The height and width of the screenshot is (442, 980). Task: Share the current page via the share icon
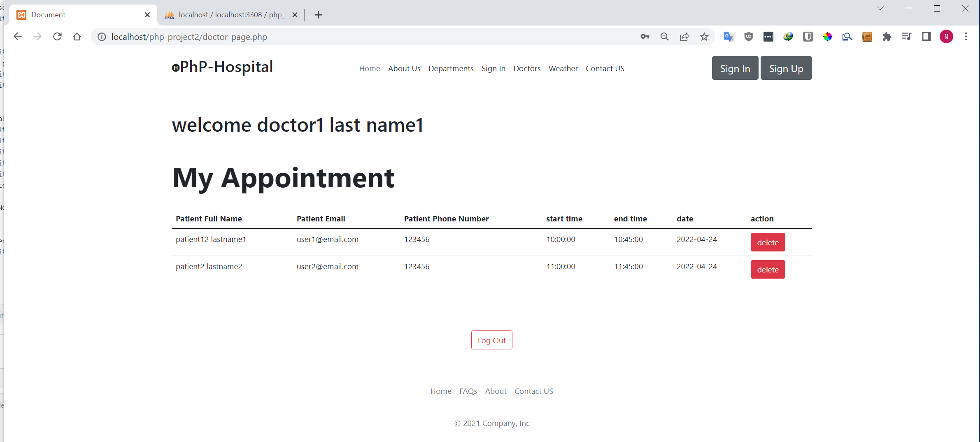(x=684, y=37)
